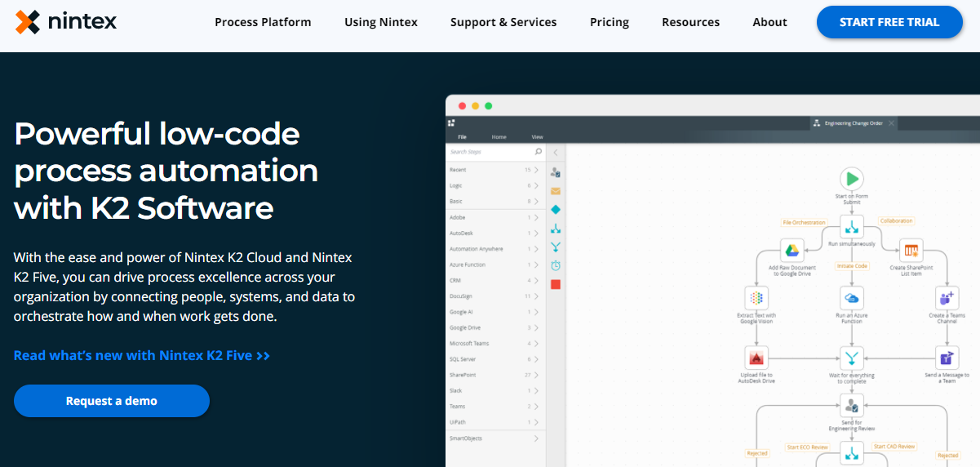Click the File Orchestration label

804,222
